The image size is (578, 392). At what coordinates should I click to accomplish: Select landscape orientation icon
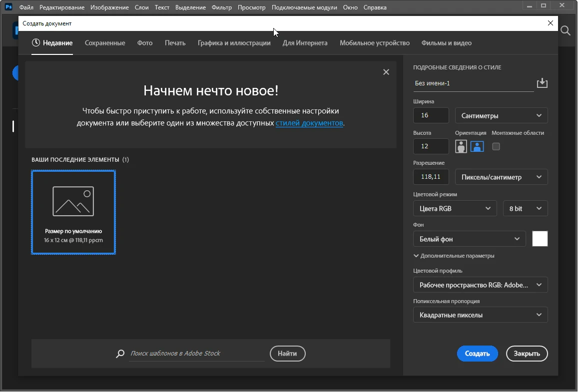coord(477,146)
